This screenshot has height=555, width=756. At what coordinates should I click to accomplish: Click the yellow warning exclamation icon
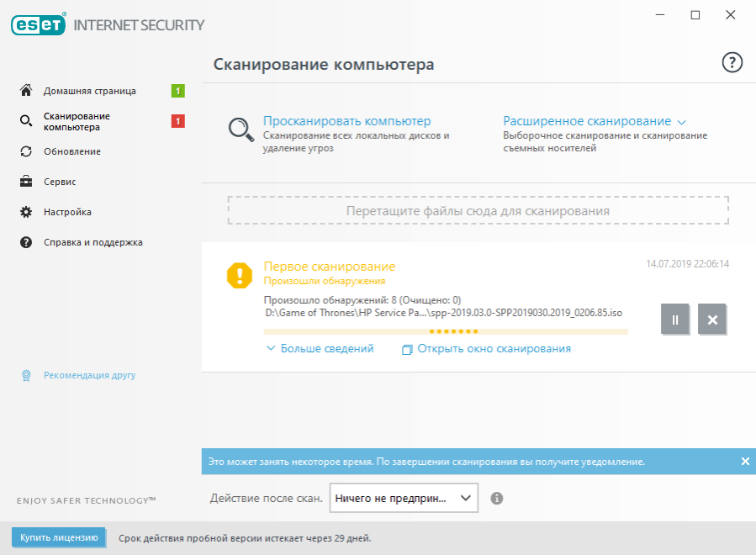click(239, 275)
